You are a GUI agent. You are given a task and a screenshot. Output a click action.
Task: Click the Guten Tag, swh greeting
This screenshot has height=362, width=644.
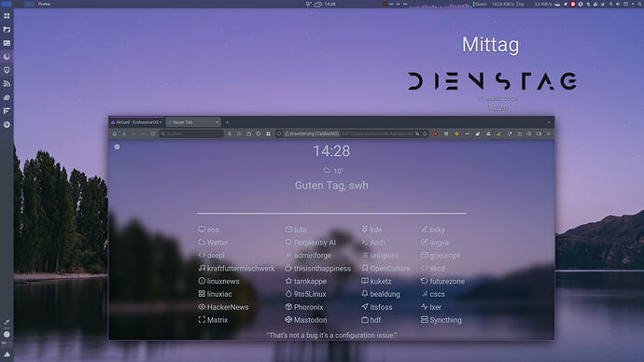click(x=331, y=186)
